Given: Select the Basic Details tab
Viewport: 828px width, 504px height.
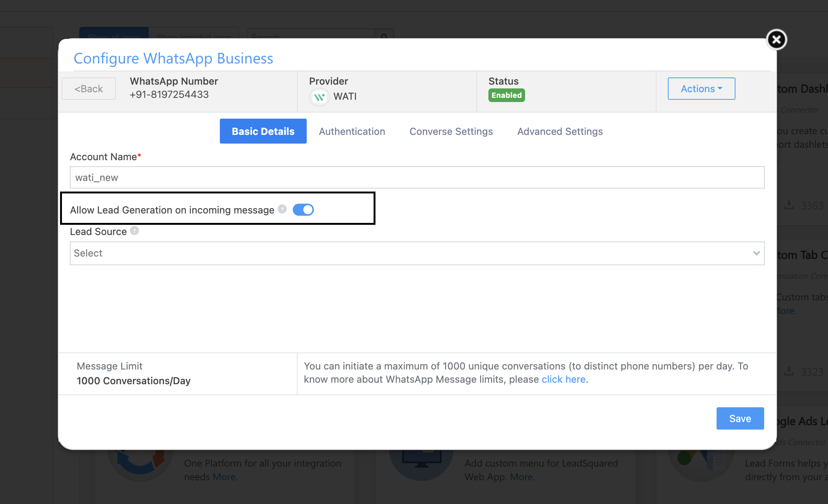Looking at the screenshot, I should [x=263, y=131].
